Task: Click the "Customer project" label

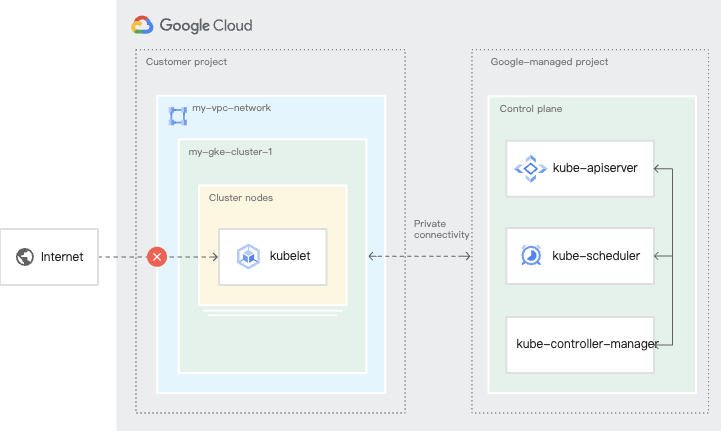Action: coord(186,62)
